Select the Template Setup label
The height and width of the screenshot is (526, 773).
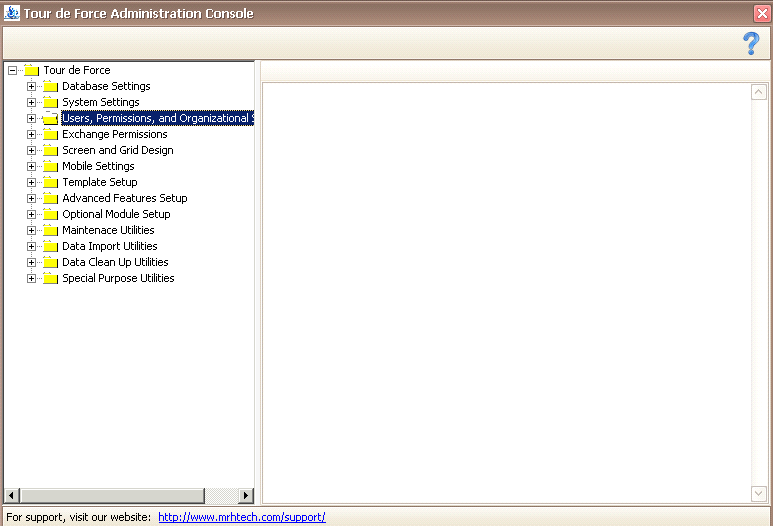[100, 182]
